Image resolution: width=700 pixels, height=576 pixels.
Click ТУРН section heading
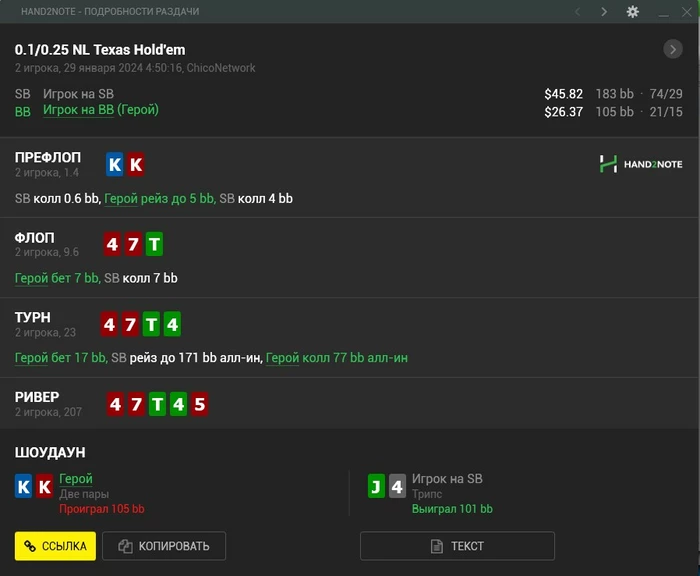(33, 317)
